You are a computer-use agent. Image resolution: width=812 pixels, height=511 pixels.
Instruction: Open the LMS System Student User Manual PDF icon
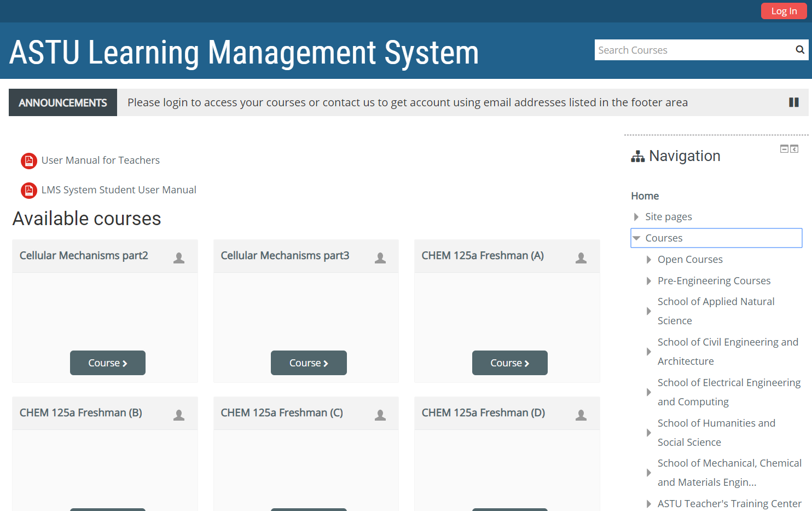click(29, 191)
